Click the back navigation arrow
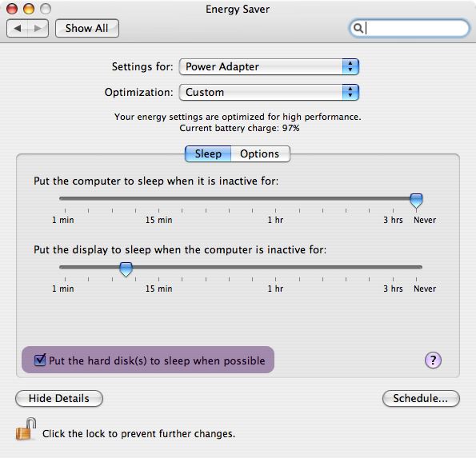 coord(18,29)
